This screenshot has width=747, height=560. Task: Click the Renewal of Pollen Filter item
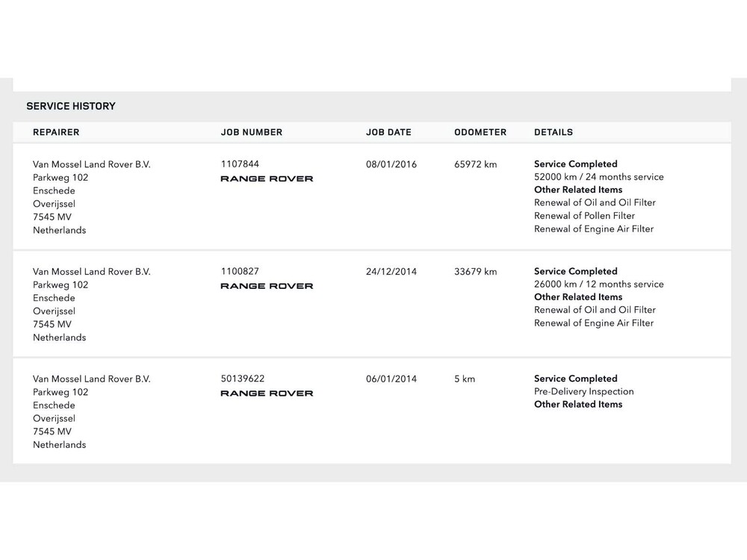coord(585,216)
